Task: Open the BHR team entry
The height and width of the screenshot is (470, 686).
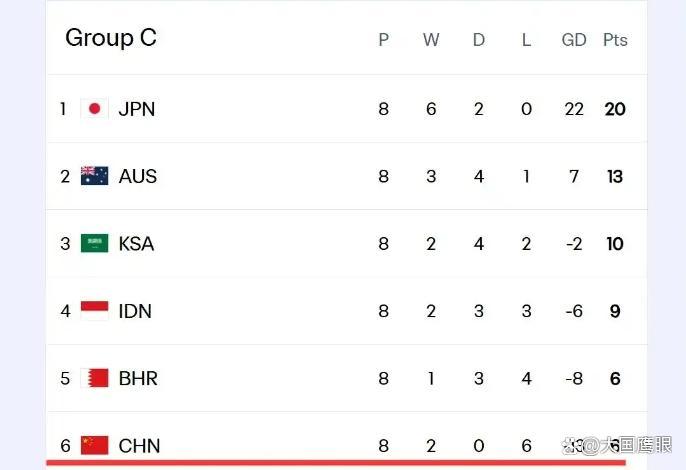Action: pyautogui.click(x=138, y=379)
